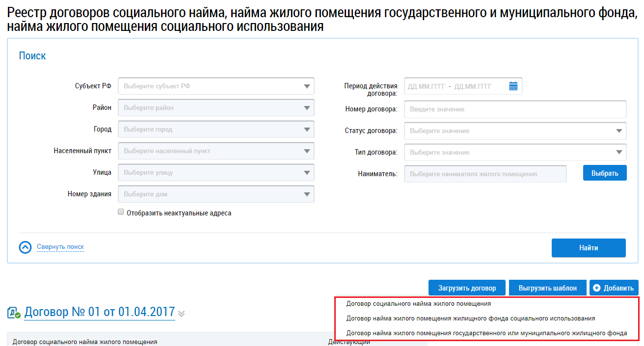Open the Улица dropdown
The width and height of the screenshot is (644, 346).
point(216,173)
